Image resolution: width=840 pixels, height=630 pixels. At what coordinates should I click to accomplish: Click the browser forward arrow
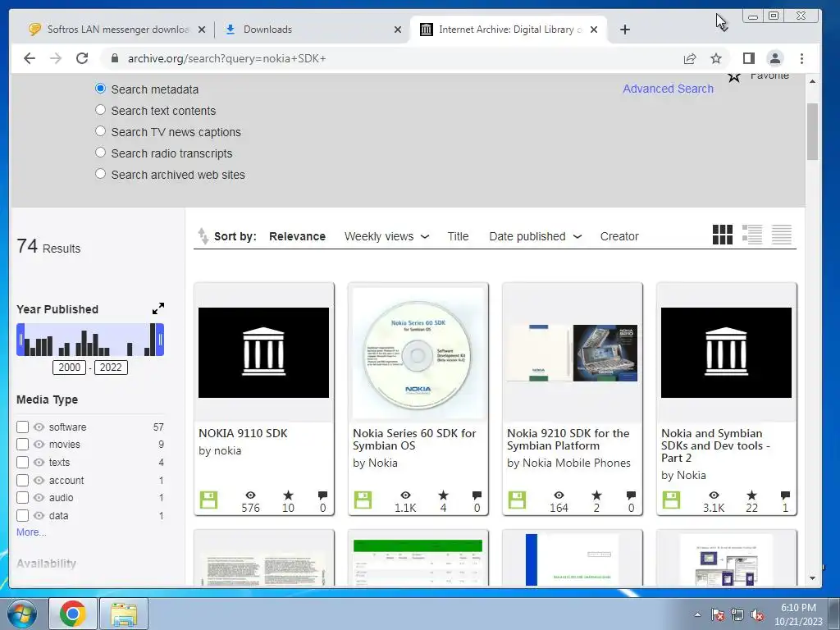coord(56,58)
